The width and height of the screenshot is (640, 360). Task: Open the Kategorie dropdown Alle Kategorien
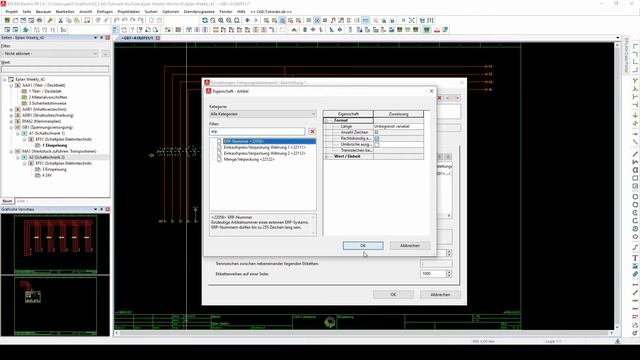(x=263, y=114)
